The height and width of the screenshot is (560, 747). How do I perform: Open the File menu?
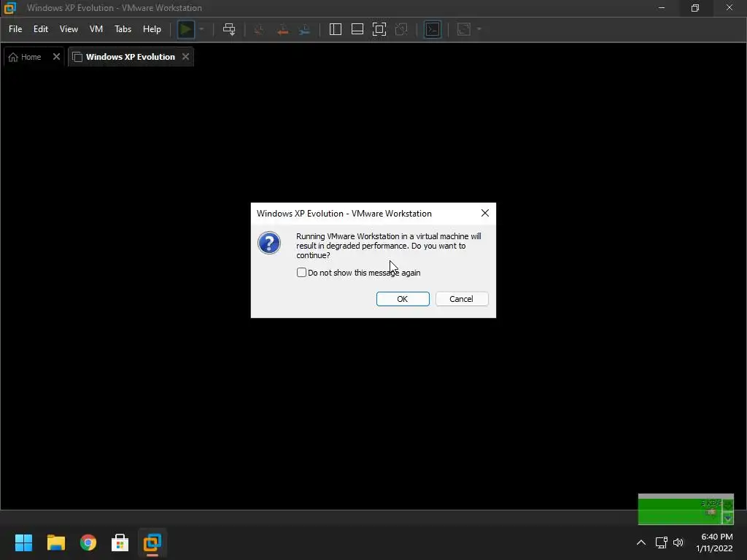point(15,29)
